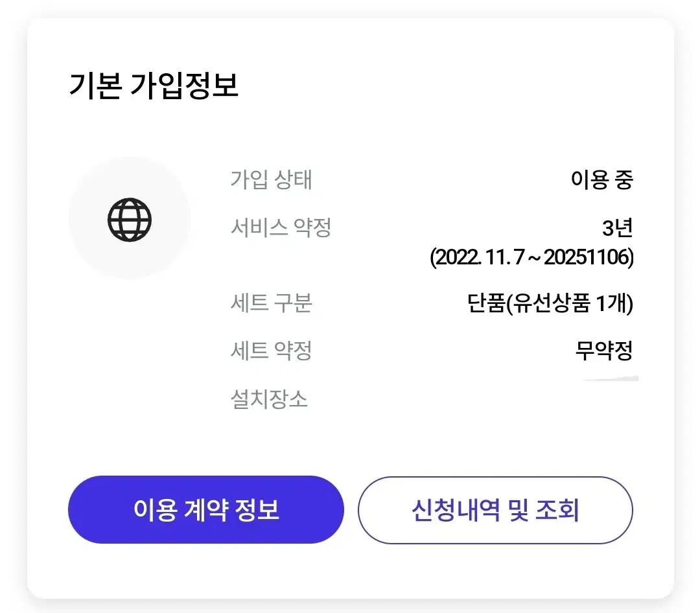The width and height of the screenshot is (700, 613).
Task: Open 신청내역 및 조회 button
Action: click(495, 510)
